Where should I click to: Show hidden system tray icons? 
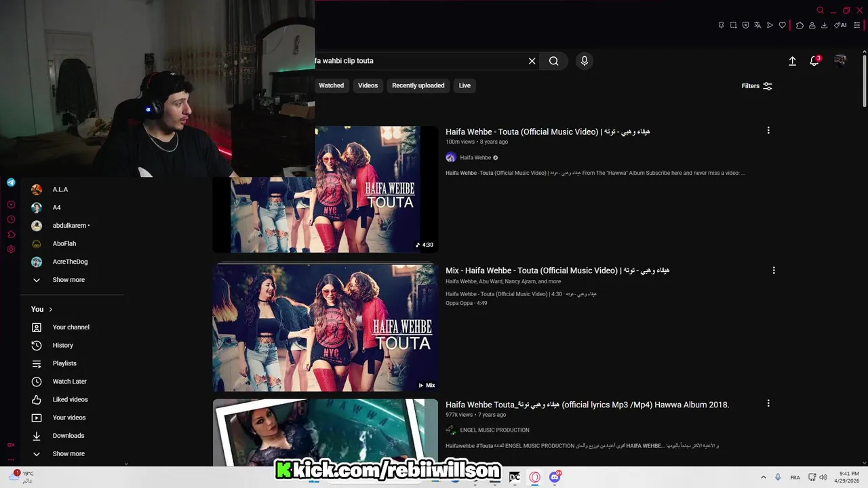click(763, 477)
